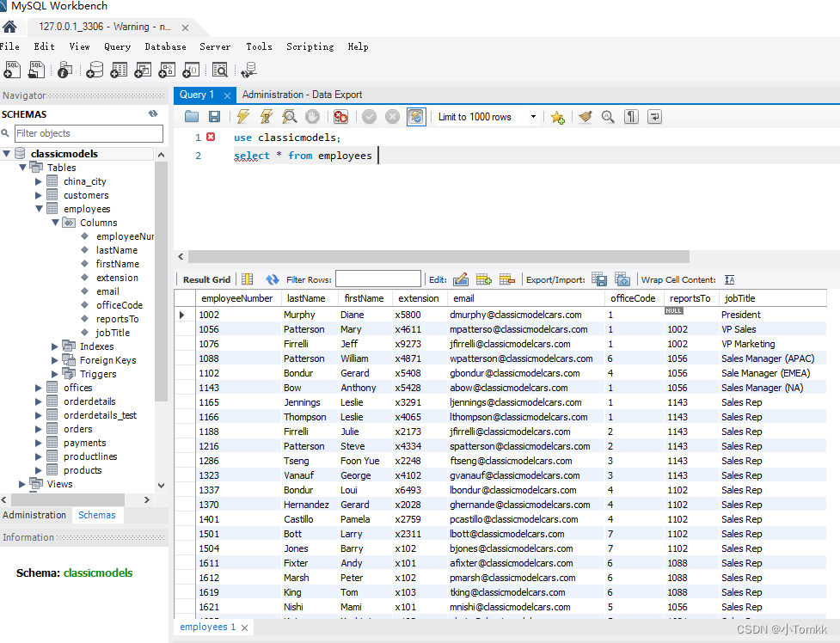Click the Result Grid button
This screenshot has height=643, width=840.
coord(206,279)
